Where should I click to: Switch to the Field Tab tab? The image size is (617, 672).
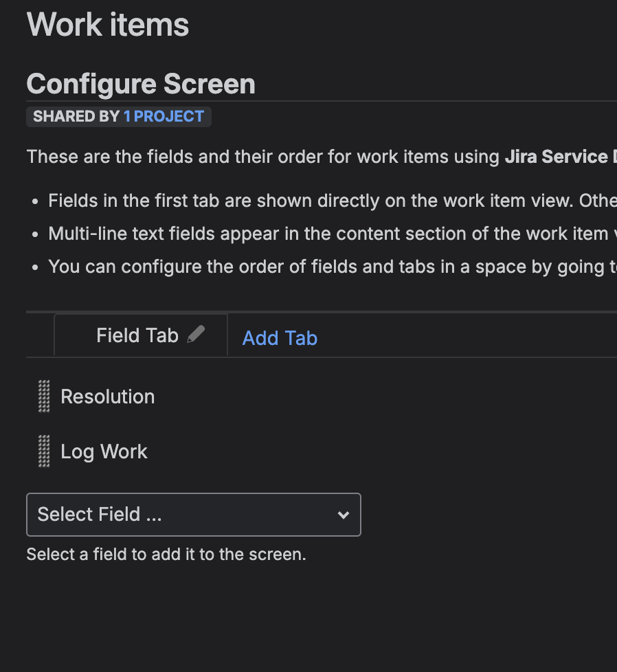point(137,335)
